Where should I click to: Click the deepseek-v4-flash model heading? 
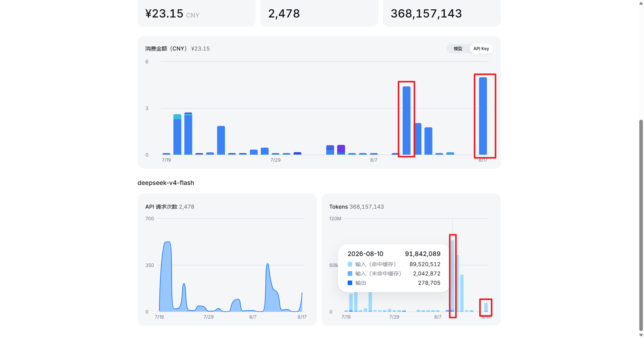(x=166, y=183)
